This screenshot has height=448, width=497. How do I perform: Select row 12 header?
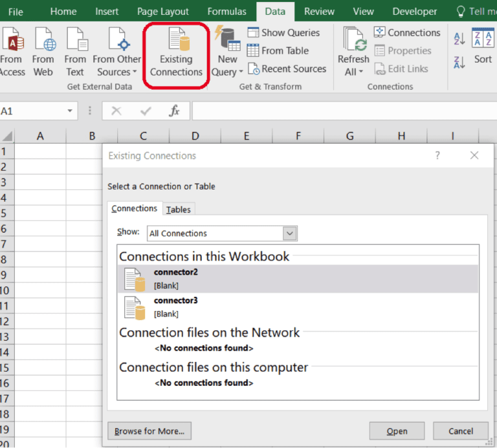pos(7,321)
